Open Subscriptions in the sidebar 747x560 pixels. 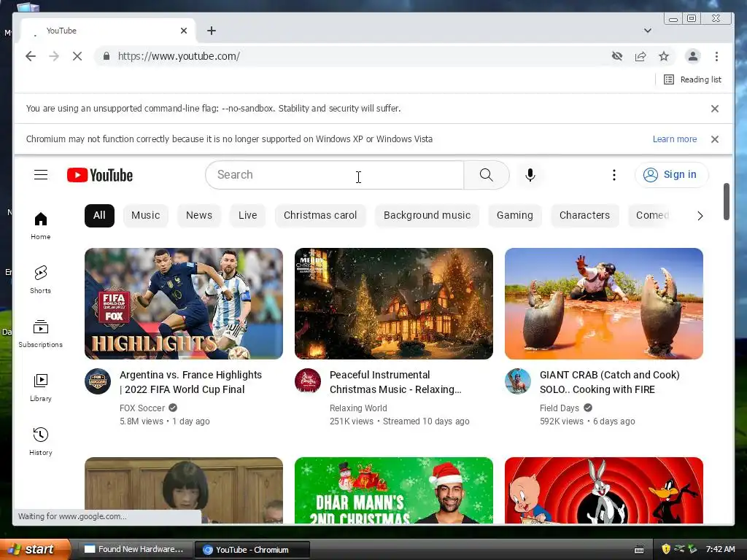(41, 334)
